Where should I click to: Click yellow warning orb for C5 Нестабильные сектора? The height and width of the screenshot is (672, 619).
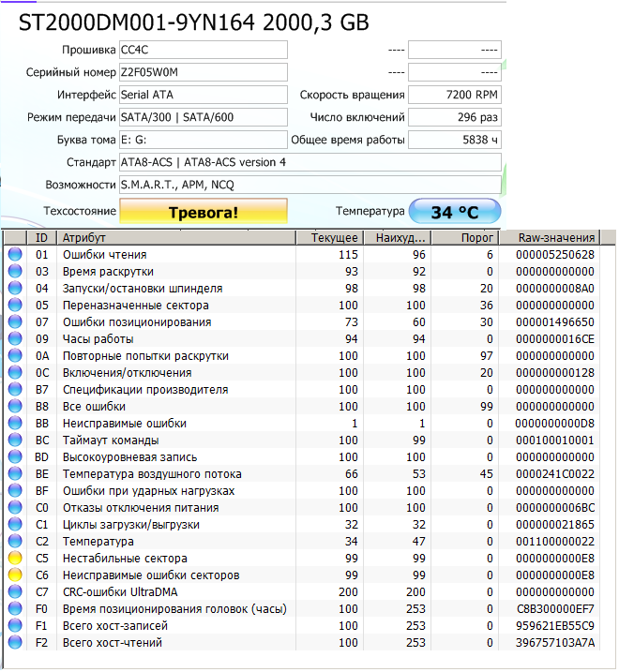pos(15,559)
